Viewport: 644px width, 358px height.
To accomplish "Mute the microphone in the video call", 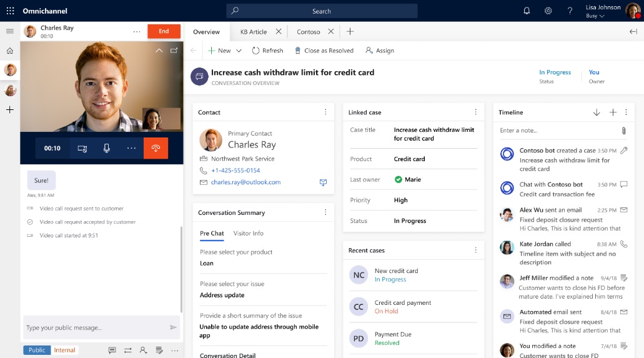I will pyautogui.click(x=107, y=148).
